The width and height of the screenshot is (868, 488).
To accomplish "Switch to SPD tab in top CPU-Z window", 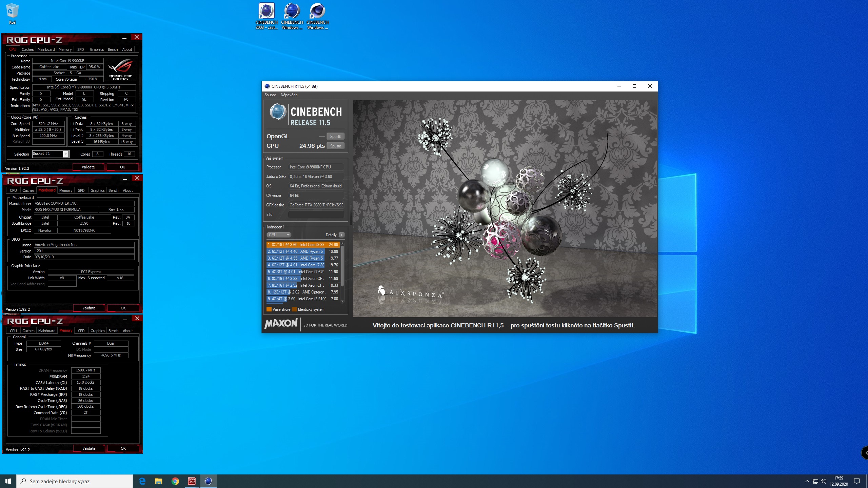I will point(80,49).
